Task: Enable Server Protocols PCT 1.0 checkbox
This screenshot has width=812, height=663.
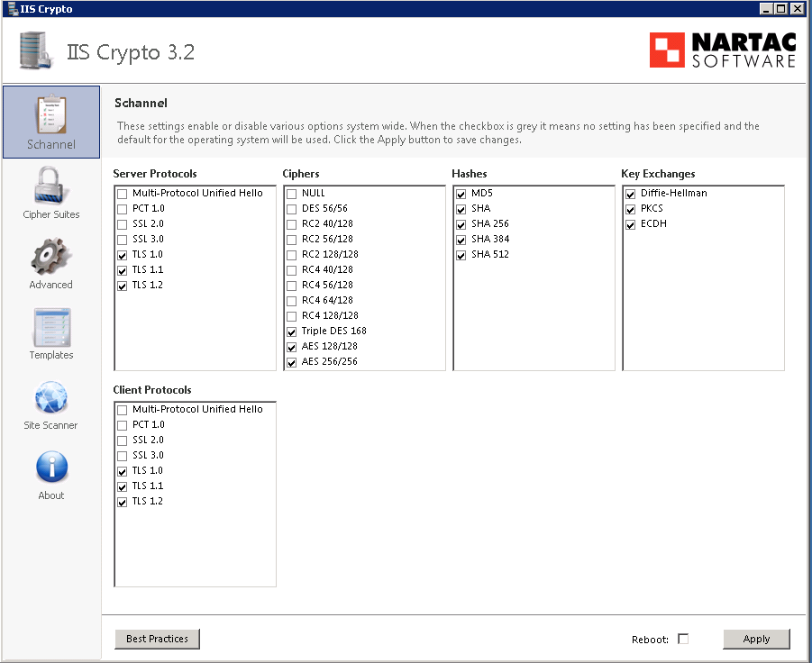Action: coord(123,209)
